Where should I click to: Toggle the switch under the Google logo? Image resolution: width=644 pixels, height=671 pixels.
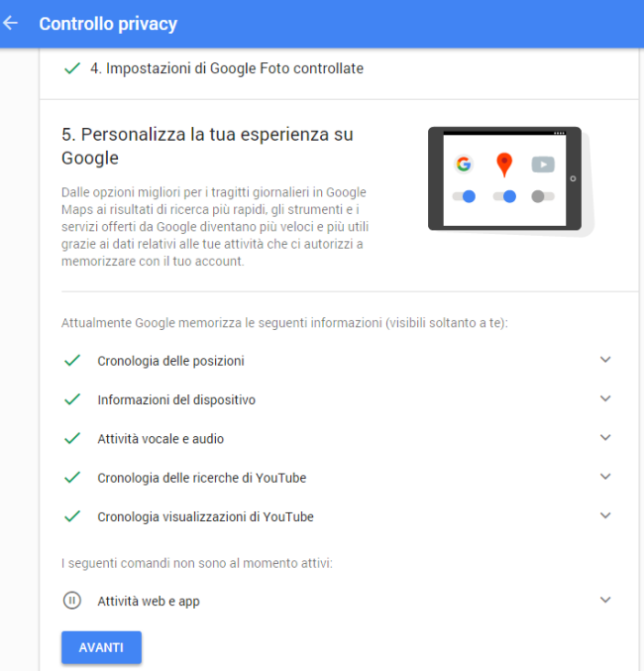click(x=463, y=196)
